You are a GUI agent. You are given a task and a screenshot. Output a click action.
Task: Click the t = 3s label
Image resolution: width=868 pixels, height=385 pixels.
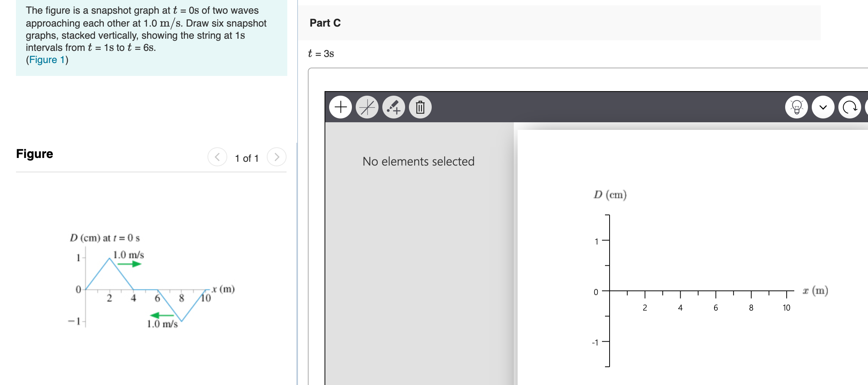click(x=320, y=54)
